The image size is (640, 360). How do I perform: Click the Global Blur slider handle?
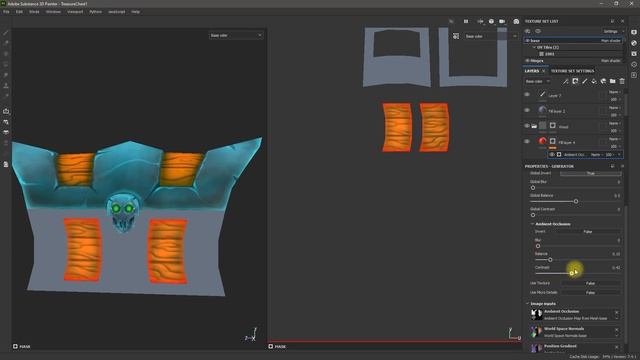(x=533, y=188)
